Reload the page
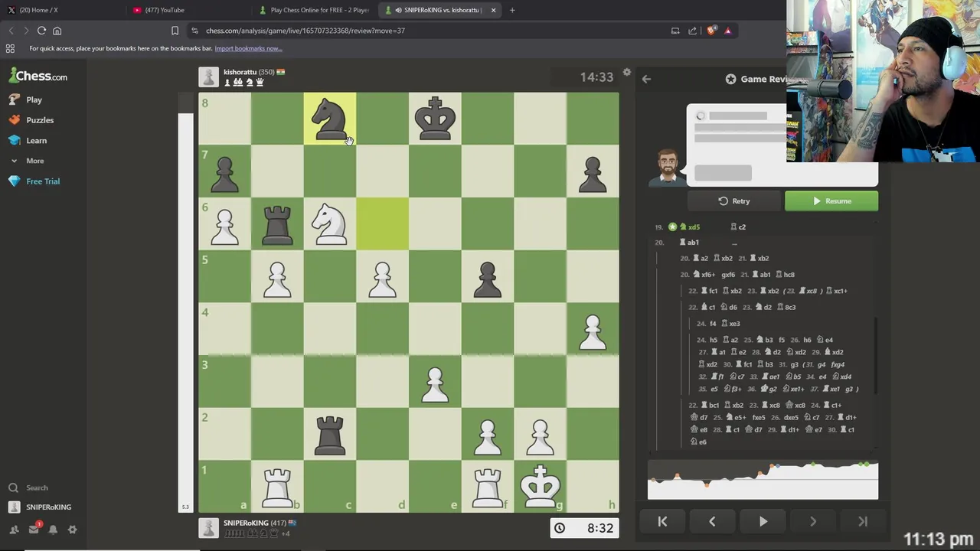 [41, 31]
